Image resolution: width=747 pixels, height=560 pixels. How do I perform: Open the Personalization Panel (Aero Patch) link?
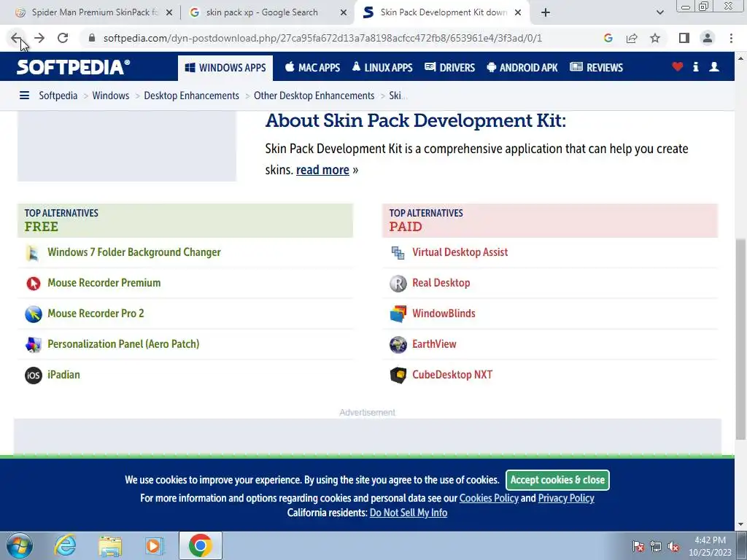123,344
